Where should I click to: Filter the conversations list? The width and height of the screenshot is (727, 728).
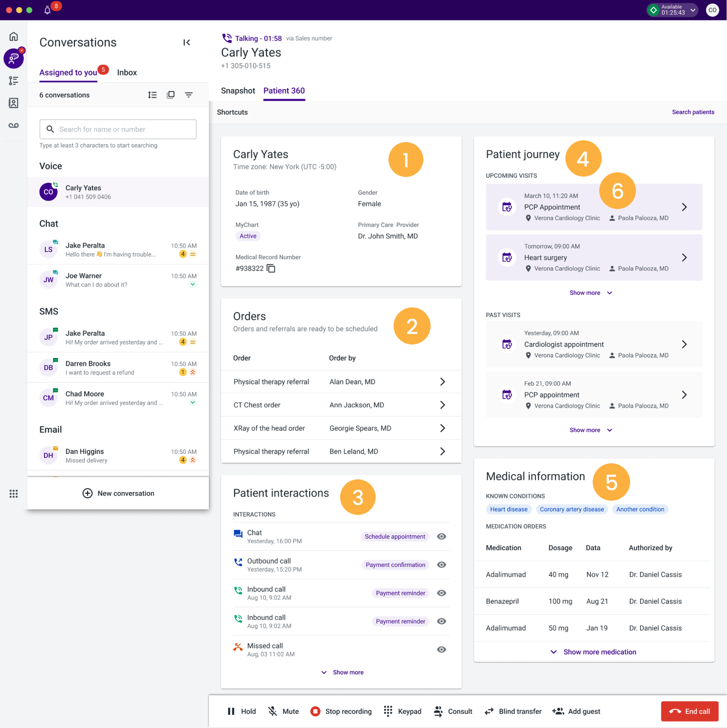189,95
